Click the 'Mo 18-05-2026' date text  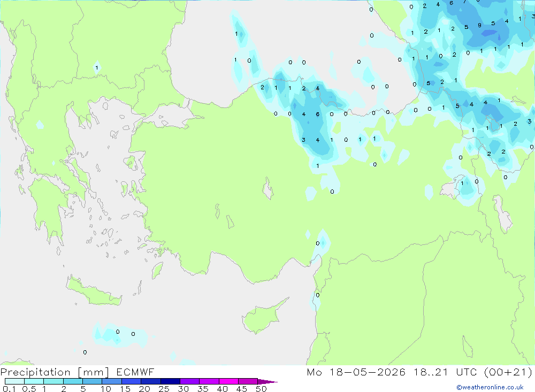tap(356, 372)
